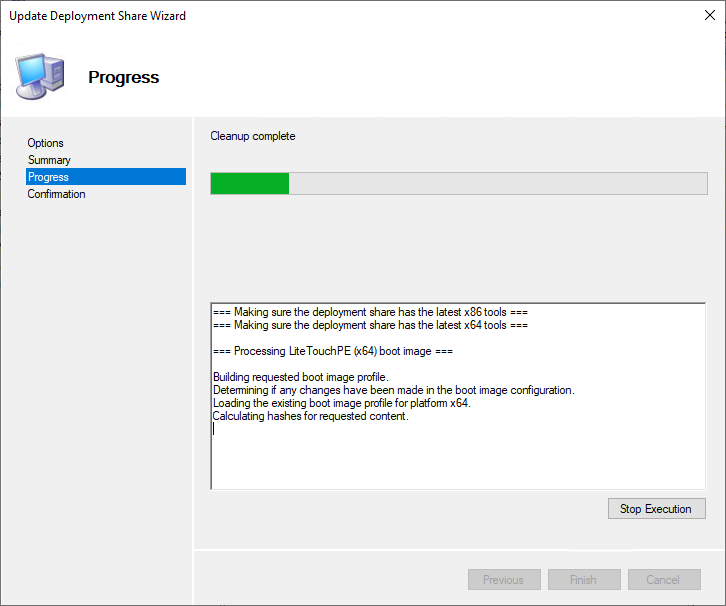Click the Previous button
Screen dimensions: 726x606
click(x=503, y=580)
